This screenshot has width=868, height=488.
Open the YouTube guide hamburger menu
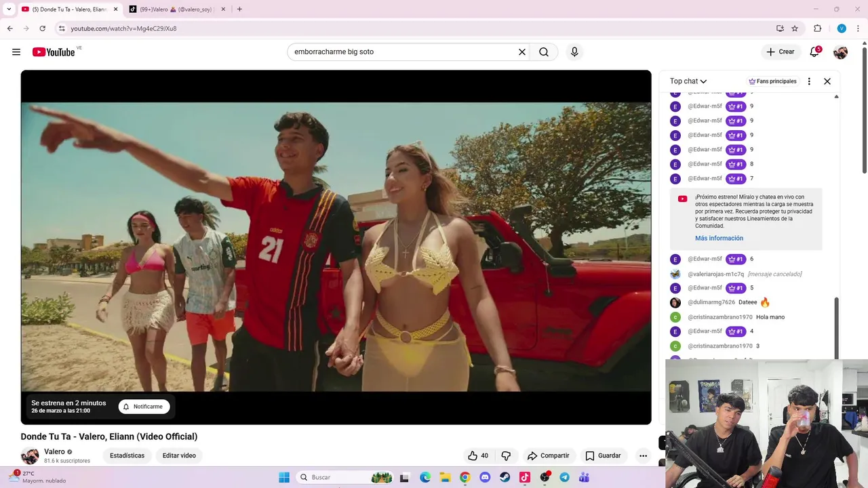tap(16, 52)
